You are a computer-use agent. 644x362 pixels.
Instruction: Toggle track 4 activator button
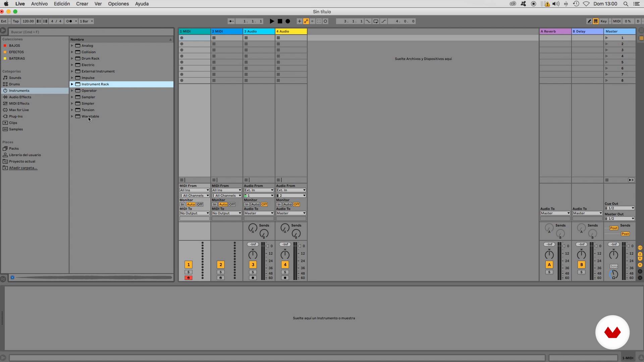[285, 265]
